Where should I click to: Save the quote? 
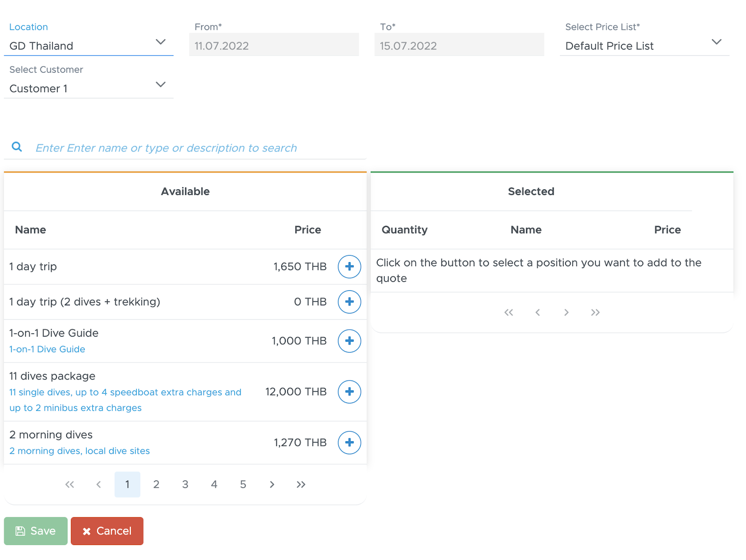pyautogui.click(x=36, y=531)
